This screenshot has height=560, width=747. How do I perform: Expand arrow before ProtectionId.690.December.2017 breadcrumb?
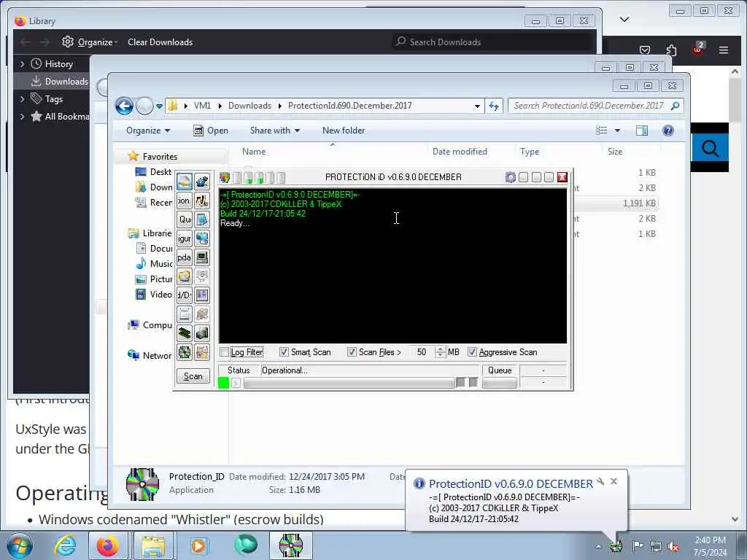point(279,106)
